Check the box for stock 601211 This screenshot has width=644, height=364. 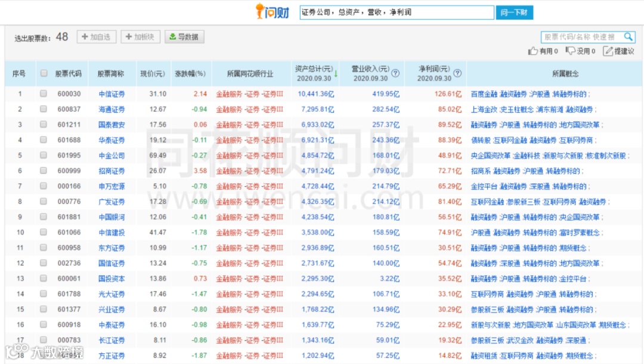pos(44,125)
